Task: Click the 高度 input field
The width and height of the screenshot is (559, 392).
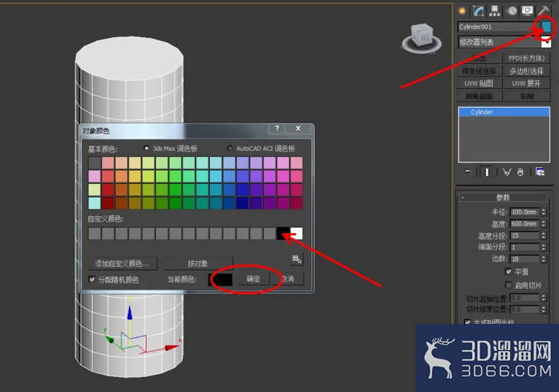Action: coord(525,224)
